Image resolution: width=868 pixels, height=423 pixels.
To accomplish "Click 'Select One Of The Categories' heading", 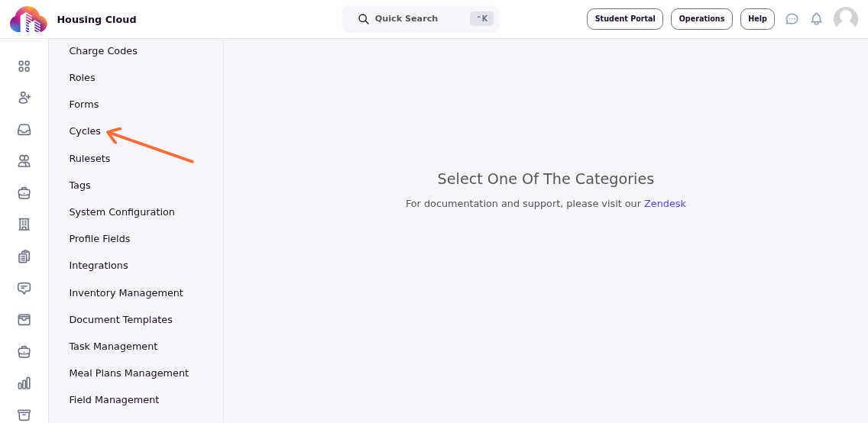I will click(546, 179).
